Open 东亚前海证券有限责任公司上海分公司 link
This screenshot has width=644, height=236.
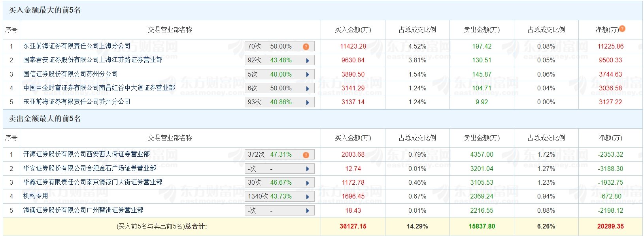coord(77,46)
